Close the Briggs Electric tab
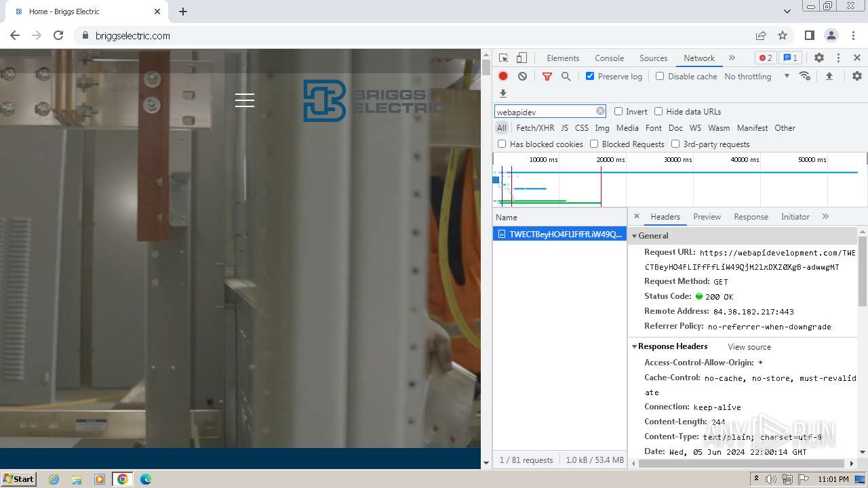Viewport: 868px width, 488px height. (x=157, y=12)
